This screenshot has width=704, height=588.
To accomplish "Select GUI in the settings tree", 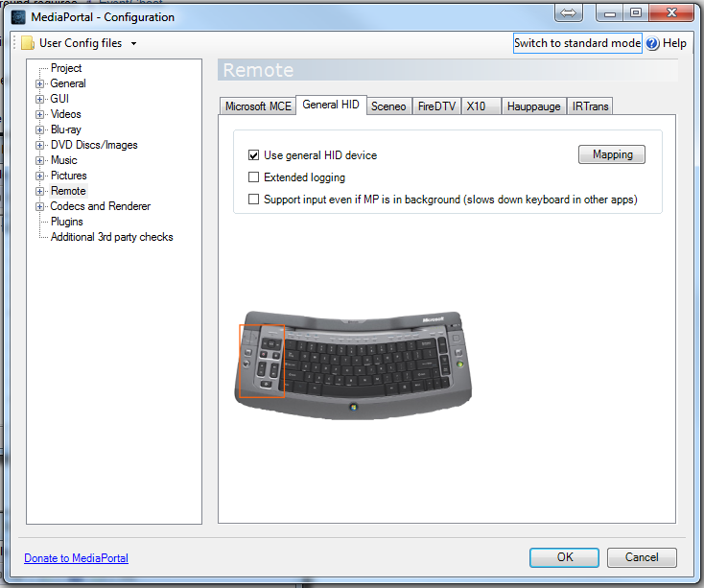I will pyautogui.click(x=59, y=99).
